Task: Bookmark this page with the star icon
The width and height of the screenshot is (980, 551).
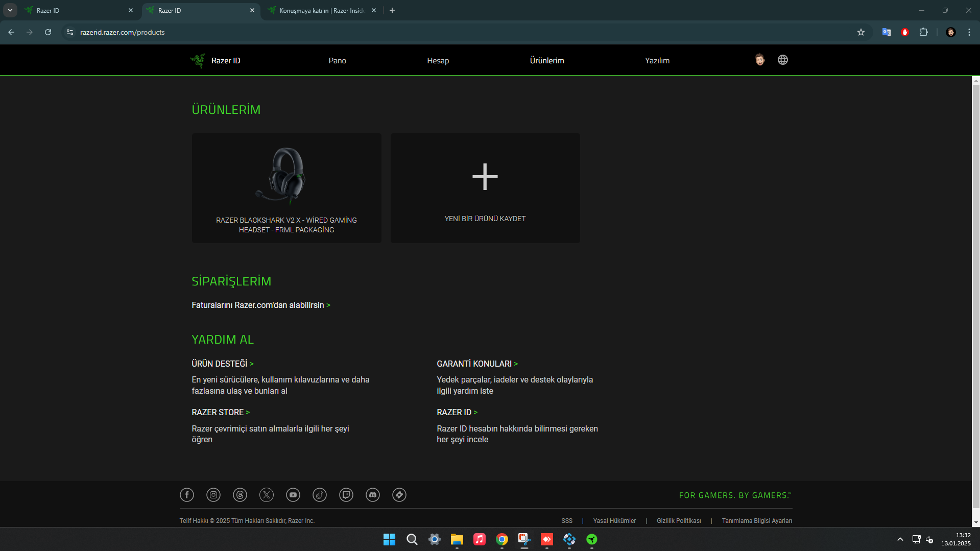Action: coord(861,32)
